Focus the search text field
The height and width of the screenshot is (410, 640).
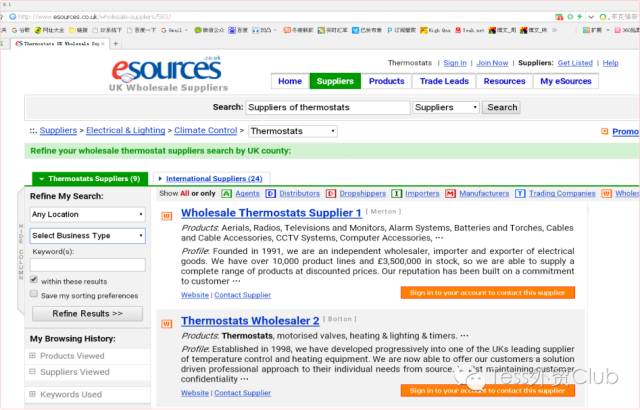coord(327,107)
